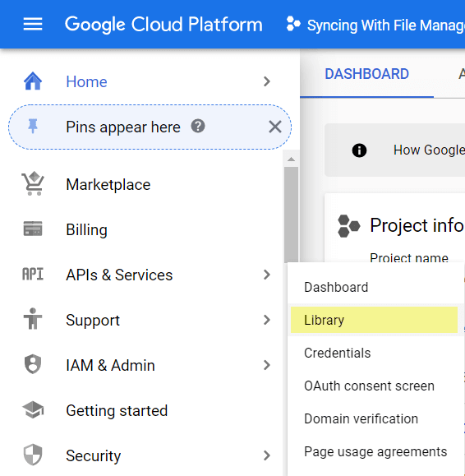
Task: Click the Support person icon
Action: tap(33, 319)
